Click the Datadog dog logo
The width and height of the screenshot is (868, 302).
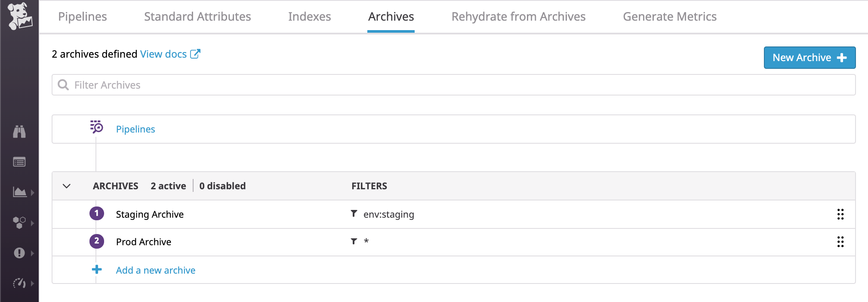pos(19,16)
